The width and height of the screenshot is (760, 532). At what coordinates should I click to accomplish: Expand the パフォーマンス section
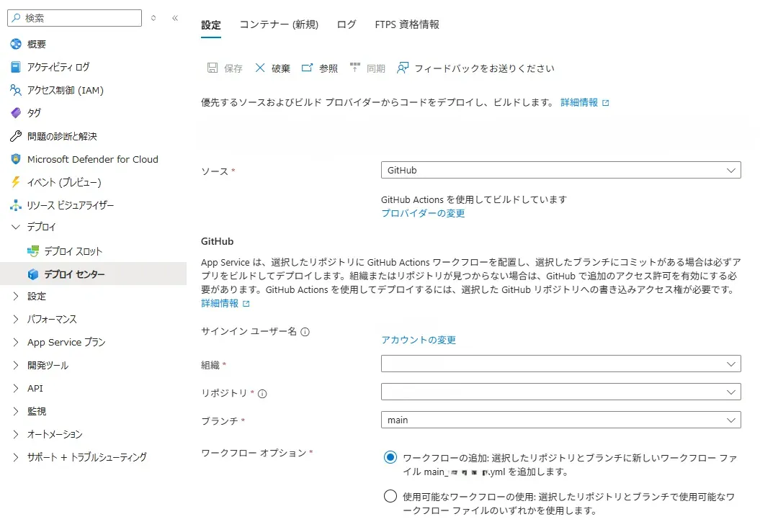point(16,319)
